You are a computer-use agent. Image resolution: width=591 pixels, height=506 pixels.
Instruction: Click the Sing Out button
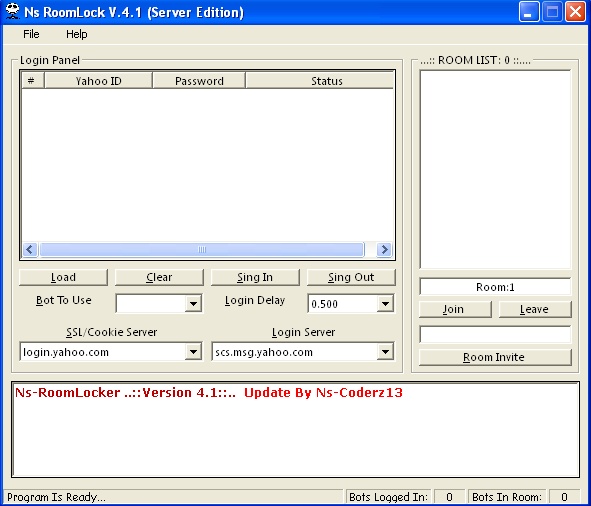pyautogui.click(x=351, y=277)
